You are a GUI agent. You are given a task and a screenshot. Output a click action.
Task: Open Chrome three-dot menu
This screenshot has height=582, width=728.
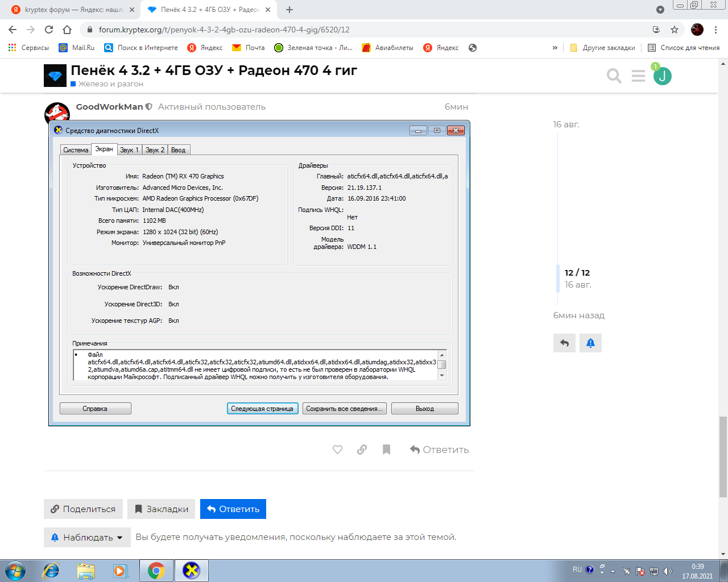(716, 30)
